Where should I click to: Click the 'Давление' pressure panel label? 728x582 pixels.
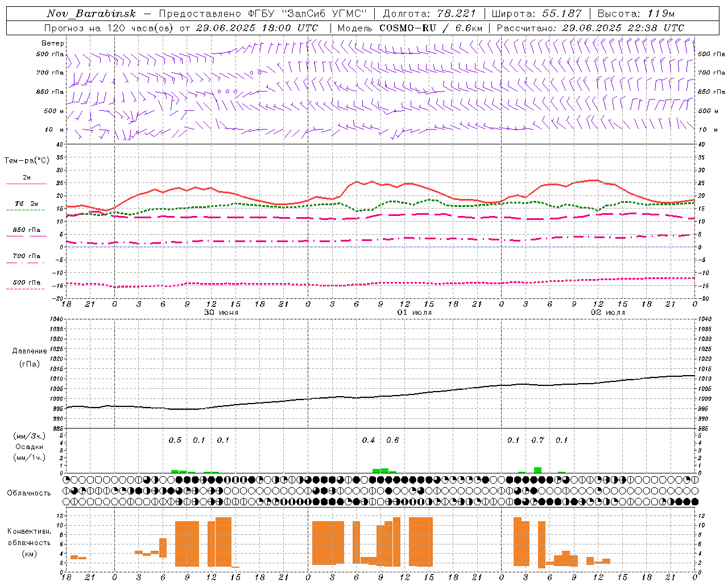[x=30, y=351]
